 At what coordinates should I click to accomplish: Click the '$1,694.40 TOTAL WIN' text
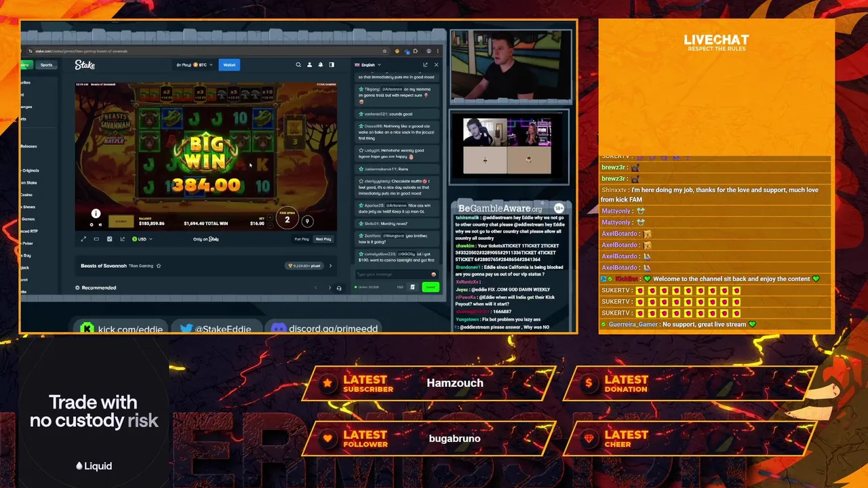(x=205, y=224)
